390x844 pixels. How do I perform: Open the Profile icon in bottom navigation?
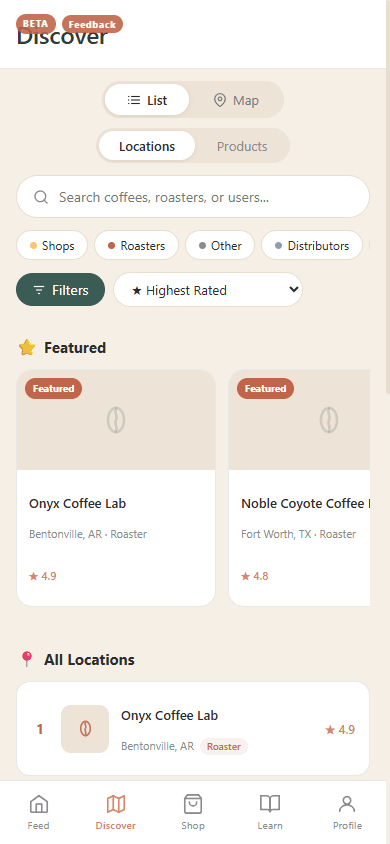[347, 804]
